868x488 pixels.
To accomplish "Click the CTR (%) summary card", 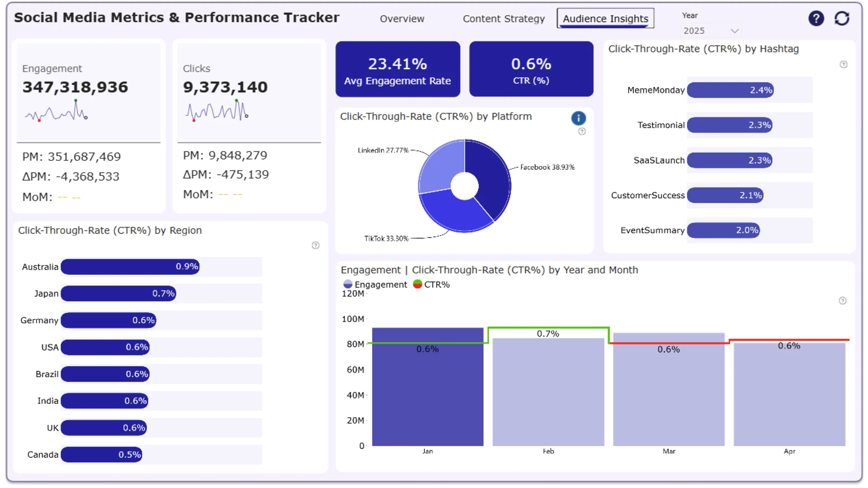I will (x=531, y=69).
